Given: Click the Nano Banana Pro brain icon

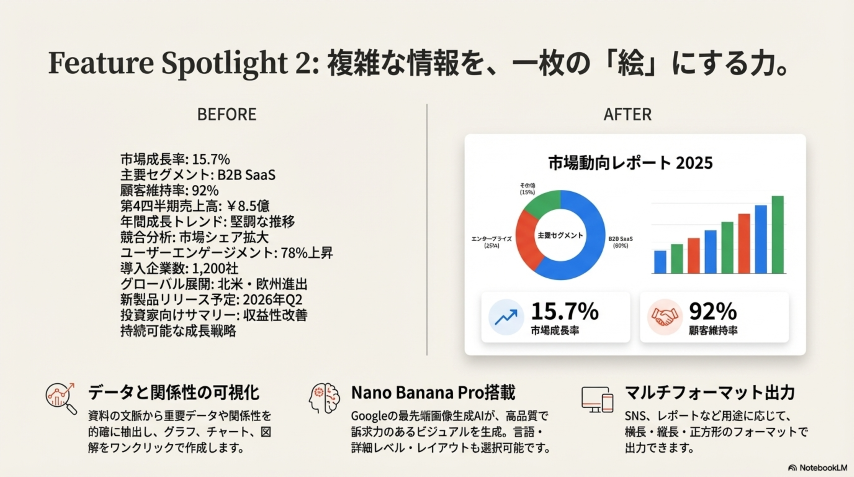Looking at the screenshot, I should [x=322, y=398].
